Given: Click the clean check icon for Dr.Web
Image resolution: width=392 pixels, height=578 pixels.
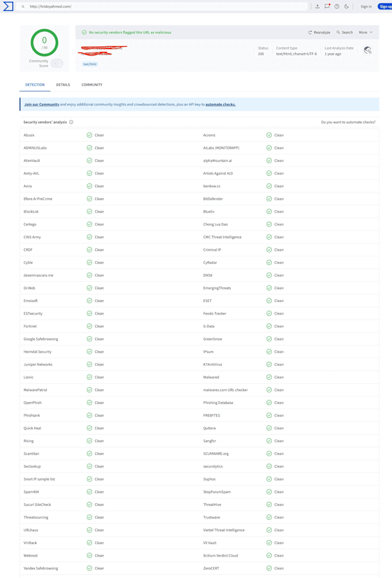Looking at the screenshot, I should coord(89,288).
